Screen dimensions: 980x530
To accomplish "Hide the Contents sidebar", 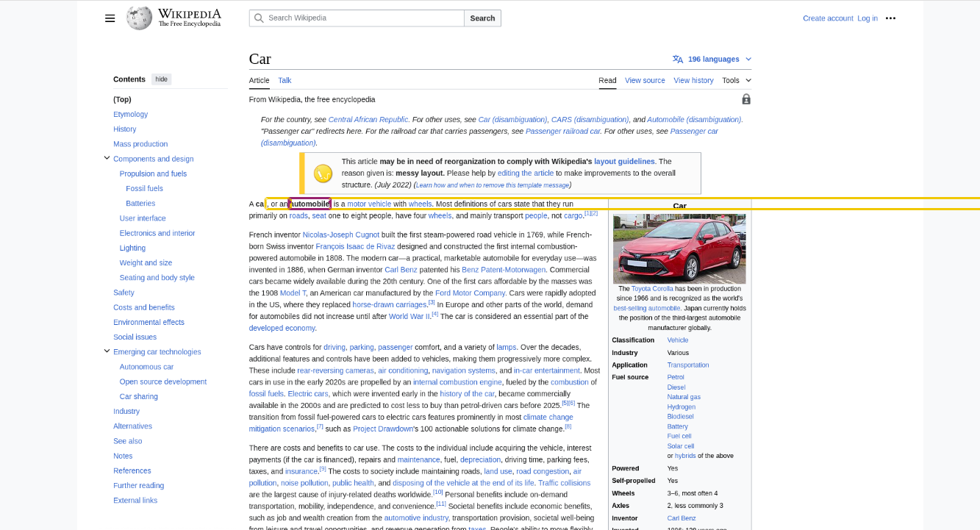I will [161, 79].
